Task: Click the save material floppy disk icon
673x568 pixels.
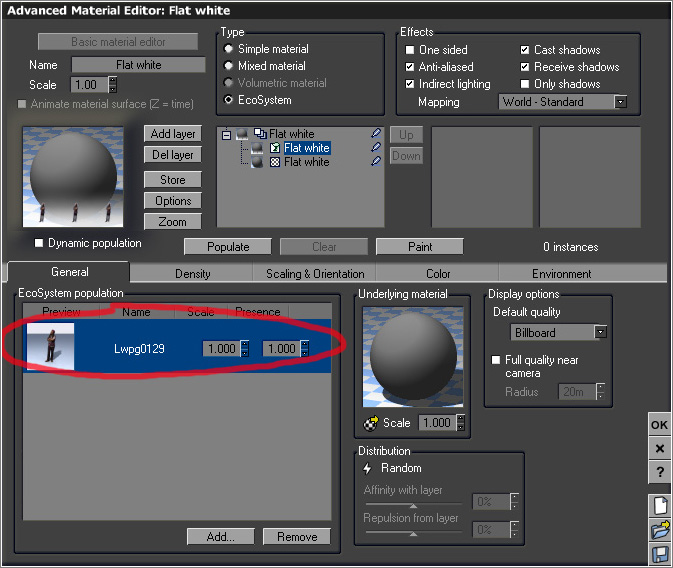Action: [x=660, y=554]
